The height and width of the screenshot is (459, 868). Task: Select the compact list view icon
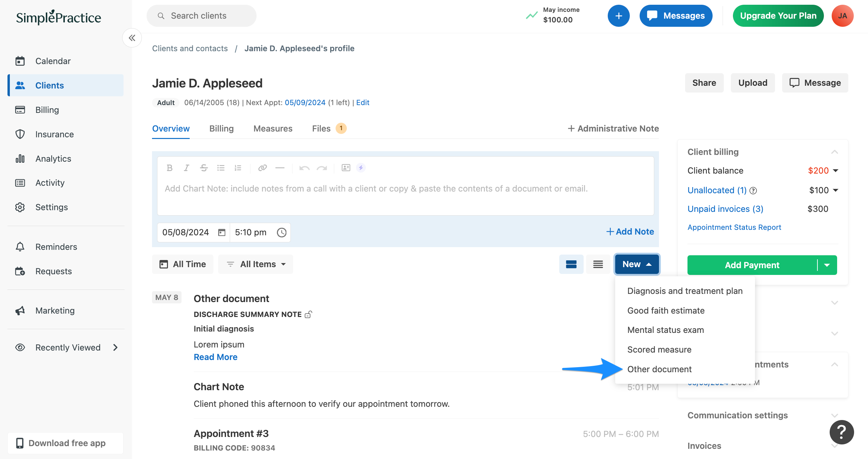[598, 264]
